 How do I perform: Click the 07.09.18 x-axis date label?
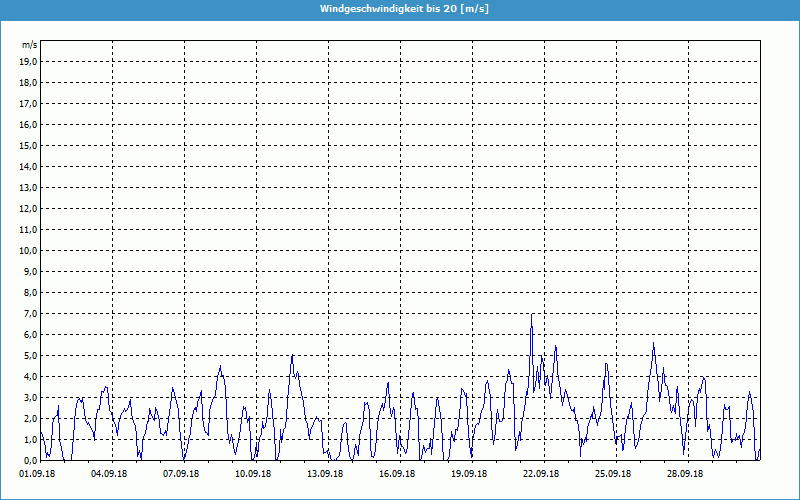184,474
